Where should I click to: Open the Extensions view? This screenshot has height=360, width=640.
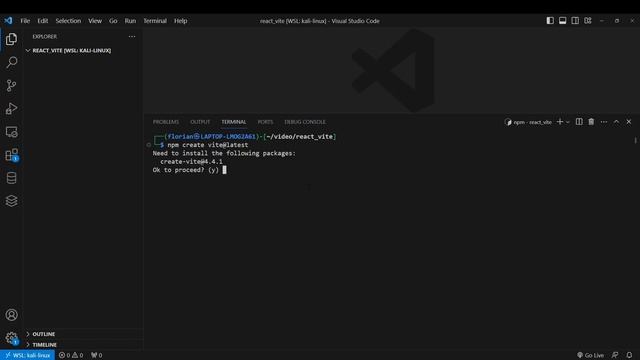(11, 155)
